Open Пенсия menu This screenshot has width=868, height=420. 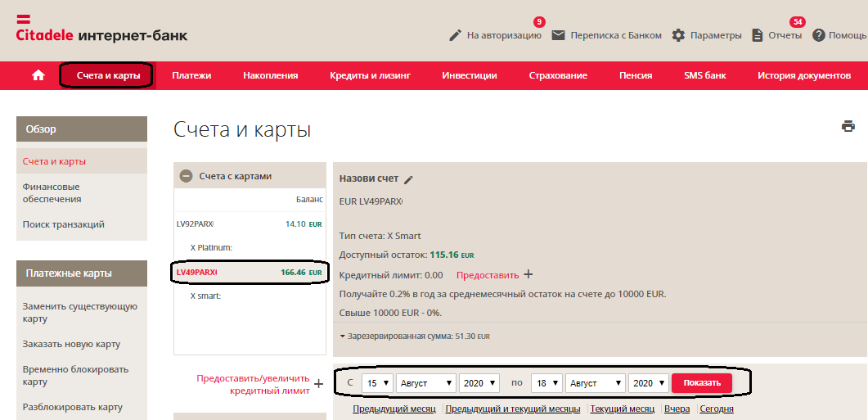point(636,76)
